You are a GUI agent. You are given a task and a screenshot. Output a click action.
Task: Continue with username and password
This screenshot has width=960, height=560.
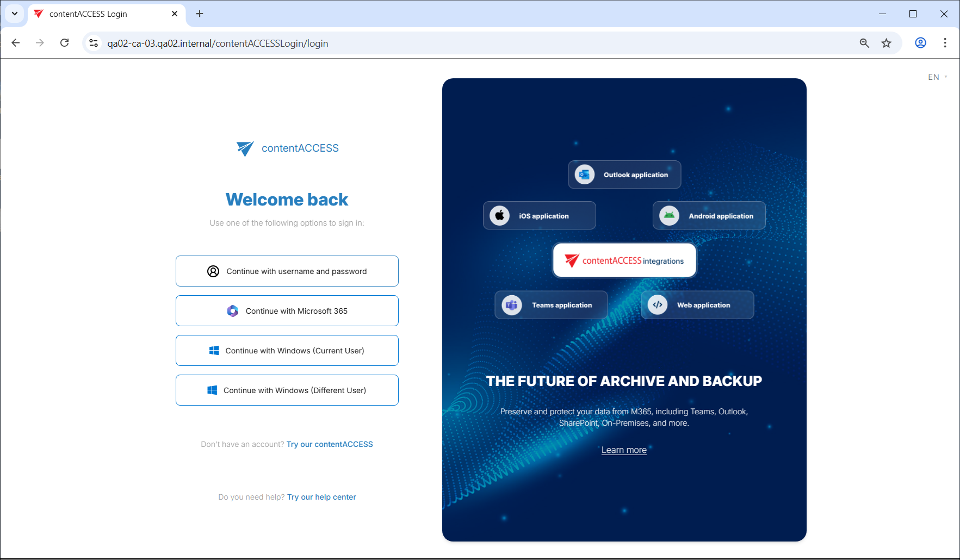tap(287, 271)
